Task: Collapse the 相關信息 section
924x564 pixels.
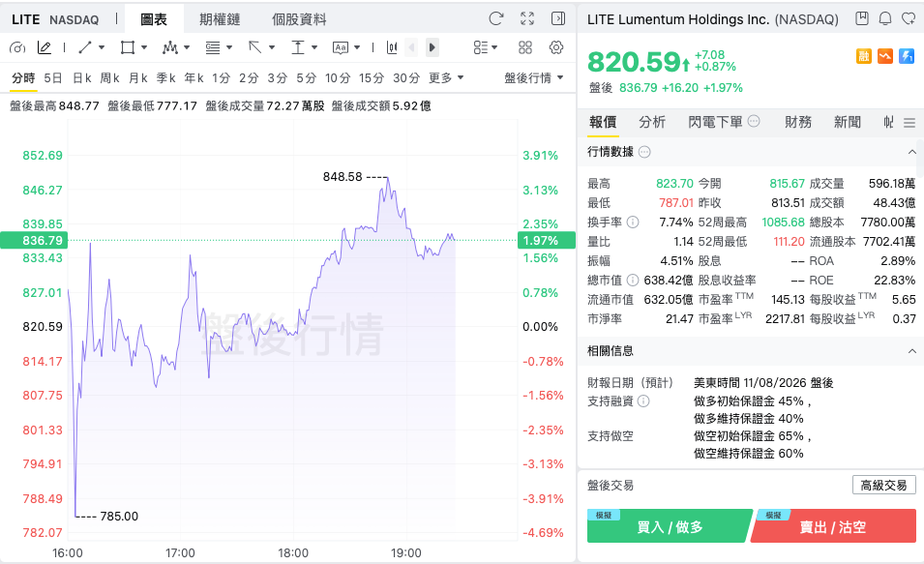Action: [911, 351]
